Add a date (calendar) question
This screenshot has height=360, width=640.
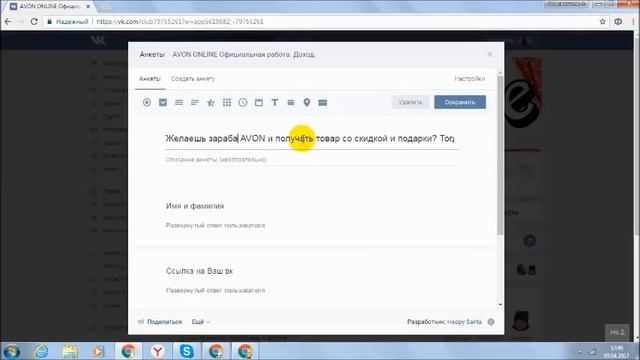(259, 102)
